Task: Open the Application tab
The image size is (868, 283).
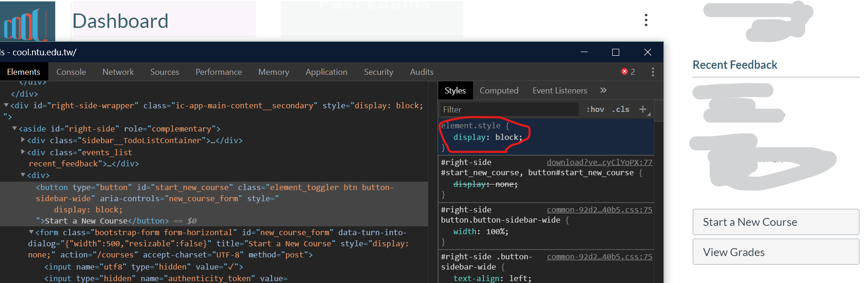Action: [326, 72]
